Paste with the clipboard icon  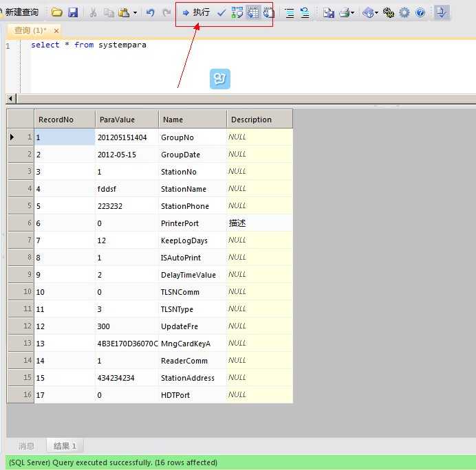tap(124, 12)
